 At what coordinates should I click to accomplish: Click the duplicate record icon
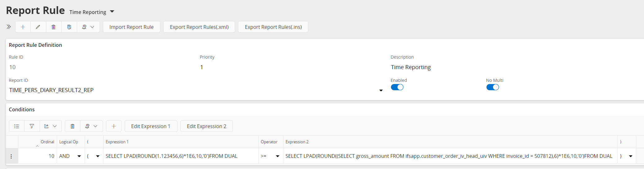(x=69, y=27)
